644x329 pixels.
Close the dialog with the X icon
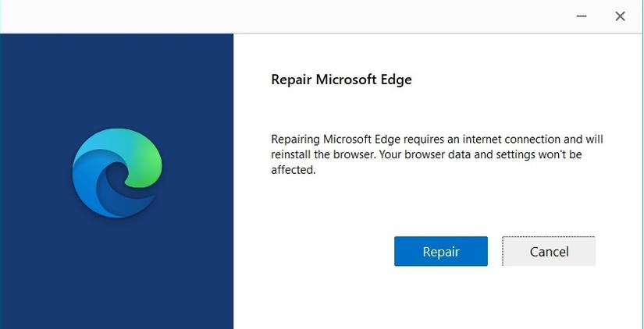pyautogui.click(x=620, y=16)
